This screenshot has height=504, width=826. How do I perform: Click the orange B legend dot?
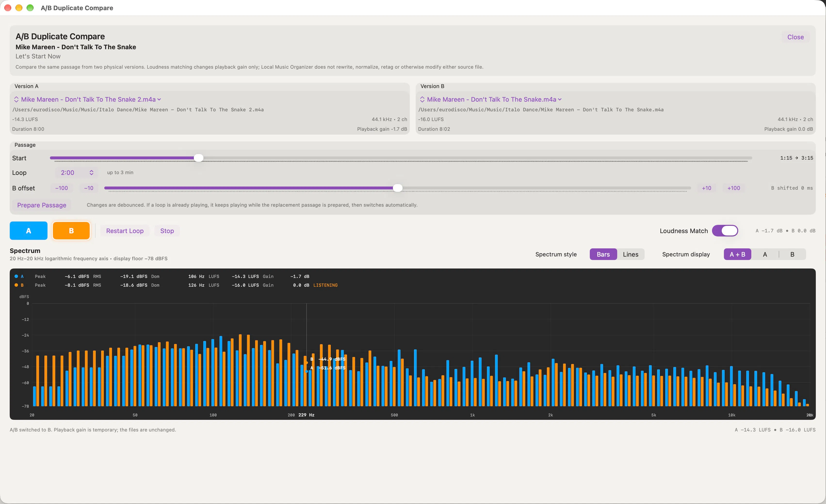point(16,285)
